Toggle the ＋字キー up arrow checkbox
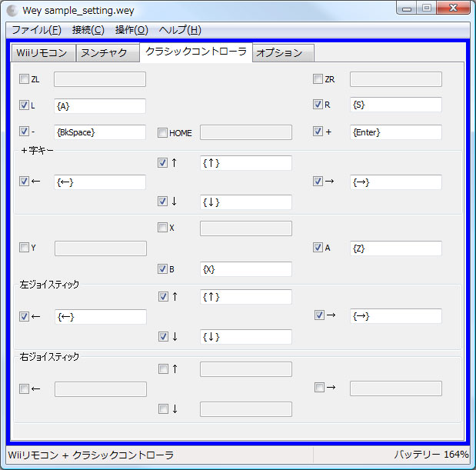The height and width of the screenshot is (470, 476). click(162, 162)
